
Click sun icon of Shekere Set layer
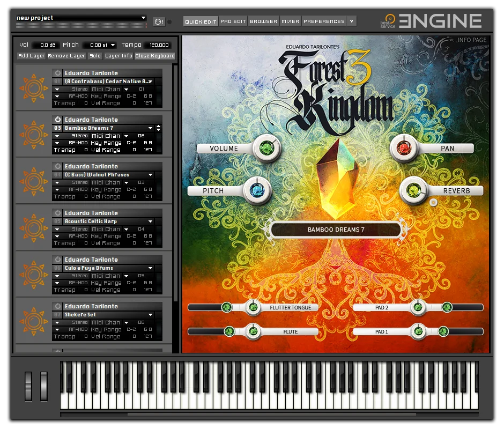click(x=33, y=321)
